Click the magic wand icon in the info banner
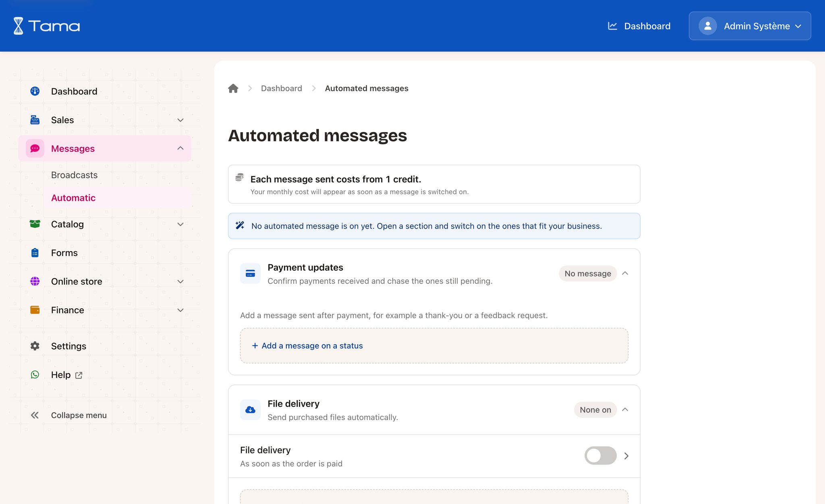 click(x=240, y=225)
